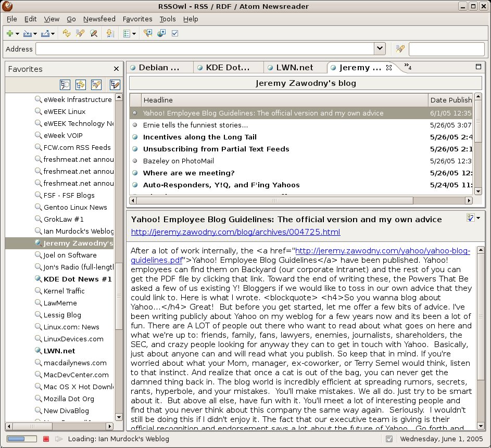Image resolution: width=491 pixels, height=448 pixels.
Task: Open the dropdown arrow next to Import icon
Action: tap(35, 34)
